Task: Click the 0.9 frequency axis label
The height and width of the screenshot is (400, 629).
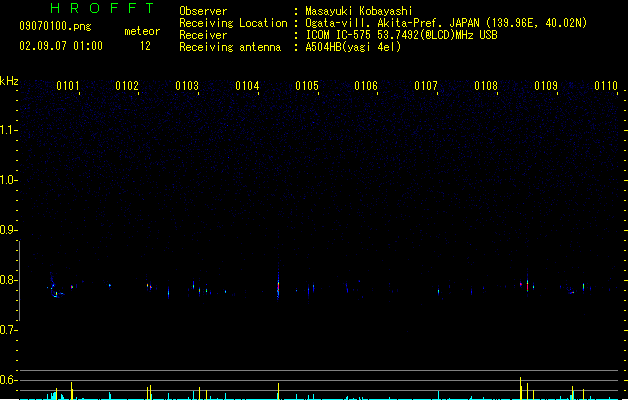Action: pyautogui.click(x=8, y=230)
